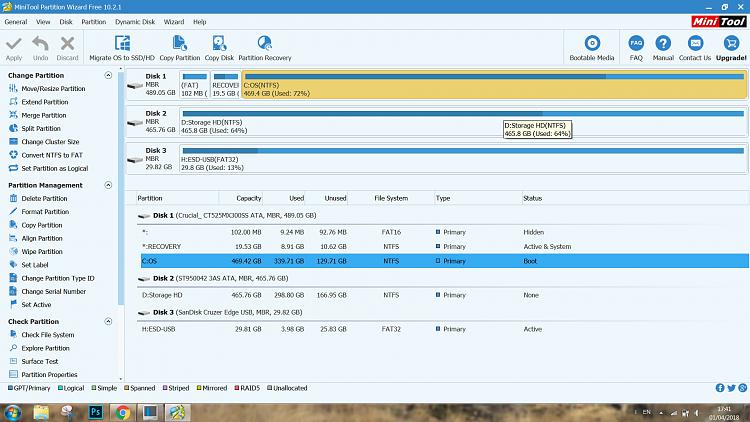This screenshot has width=750, height=422.
Task: Open the Manual help icon
Action: click(x=663, y=44)
